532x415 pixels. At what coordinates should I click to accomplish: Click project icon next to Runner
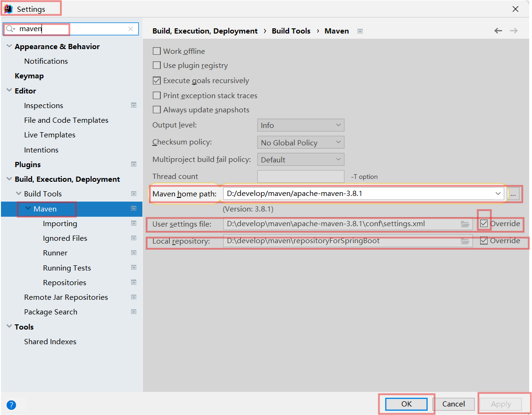coord(133,253)
